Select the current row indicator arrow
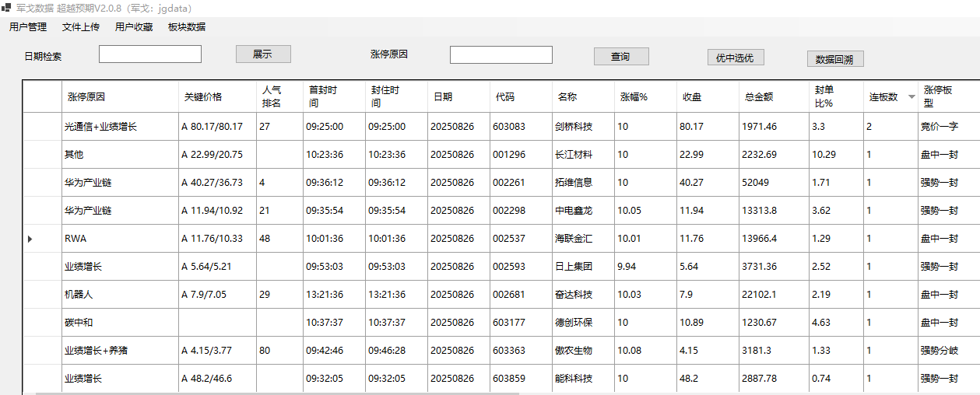Screen dimensions: 980x395 pos(30,239)
